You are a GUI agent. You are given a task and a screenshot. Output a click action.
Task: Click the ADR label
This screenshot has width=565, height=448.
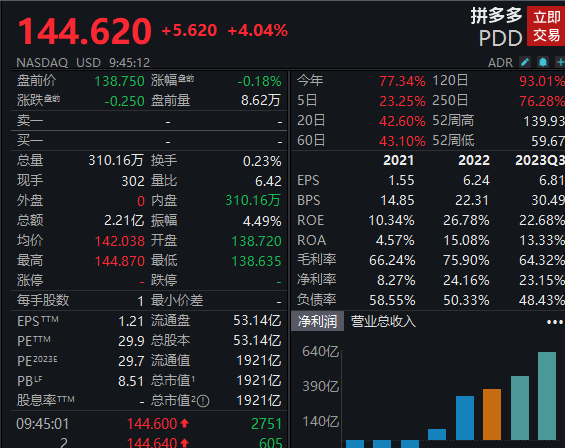pos(500,63)
